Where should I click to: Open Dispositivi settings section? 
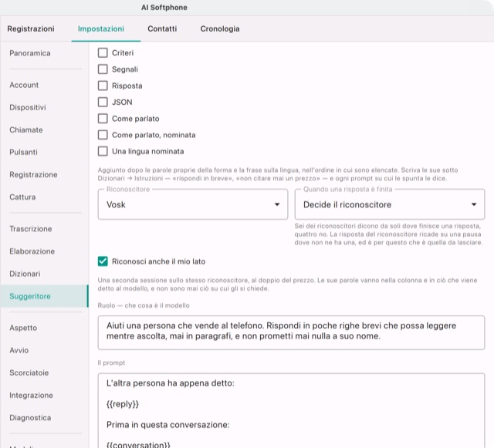point(28,107)
